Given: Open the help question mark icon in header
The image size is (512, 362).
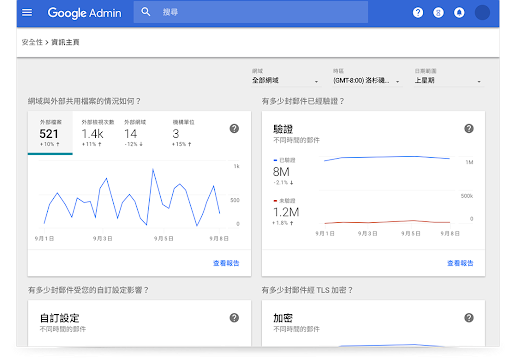Looking at the screenshot, I should pos(418,13).
